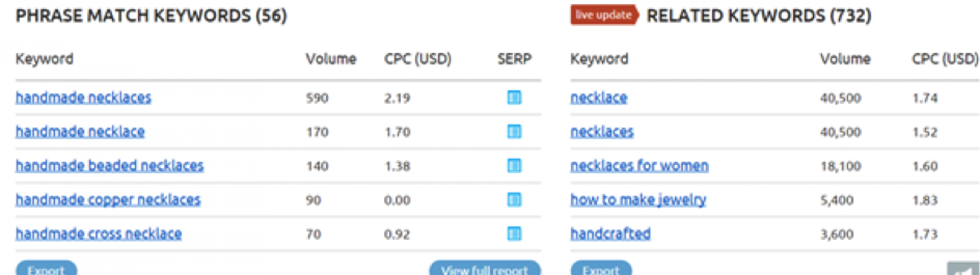980x275 pixels.
Task: Click View full report button
Action: [485, 269]
